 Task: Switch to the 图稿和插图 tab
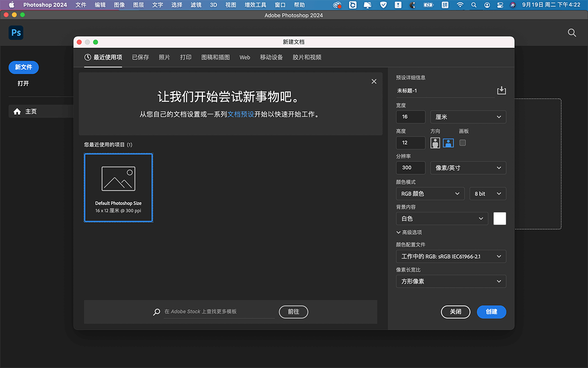click(216, 57)
